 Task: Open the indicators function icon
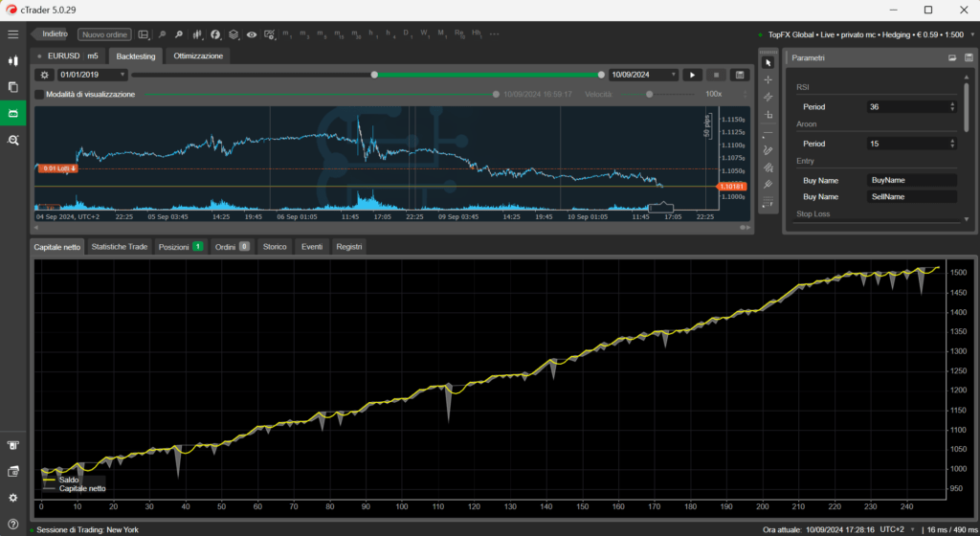[x=215, y=34]
